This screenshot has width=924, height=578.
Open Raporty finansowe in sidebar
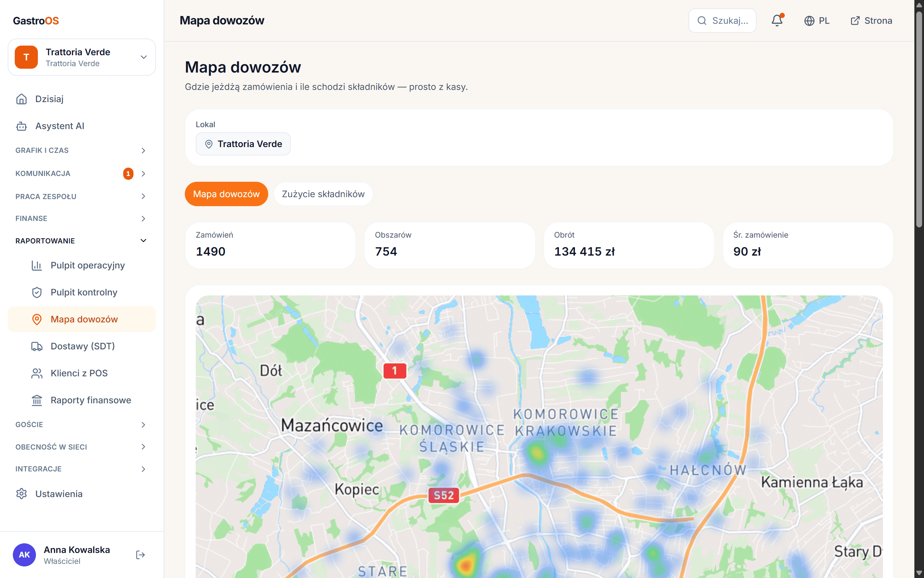82,400
